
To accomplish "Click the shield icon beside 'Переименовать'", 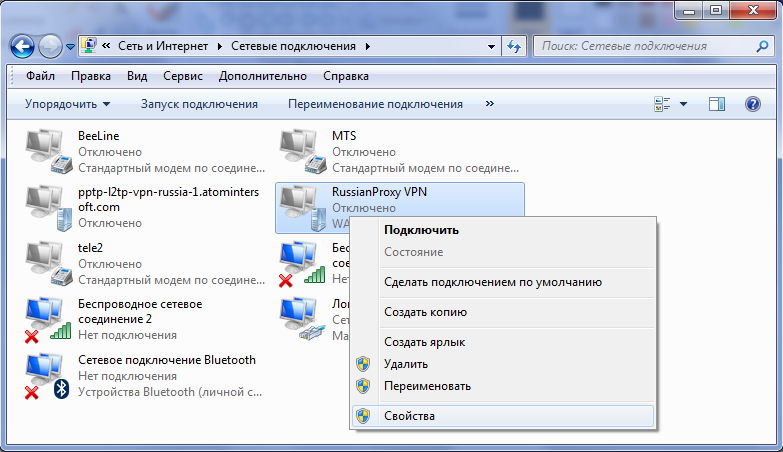I will coord(363,386).
